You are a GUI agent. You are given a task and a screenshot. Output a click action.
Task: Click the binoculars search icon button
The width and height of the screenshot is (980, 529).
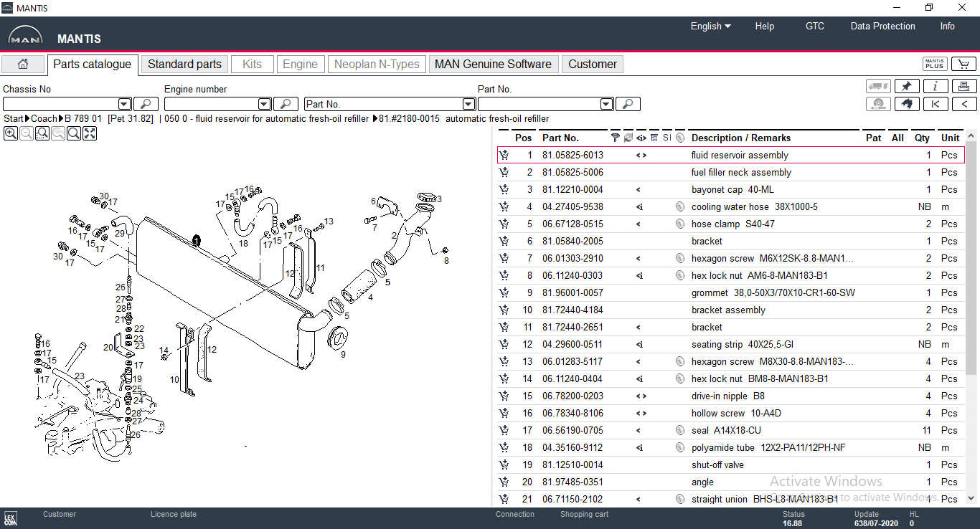tap(907, 105)
